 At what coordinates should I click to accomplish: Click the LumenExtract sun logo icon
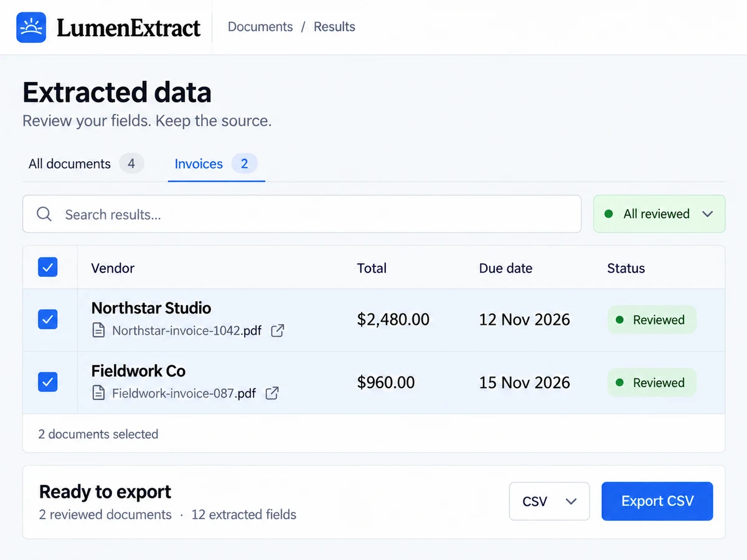click(31, 27)
